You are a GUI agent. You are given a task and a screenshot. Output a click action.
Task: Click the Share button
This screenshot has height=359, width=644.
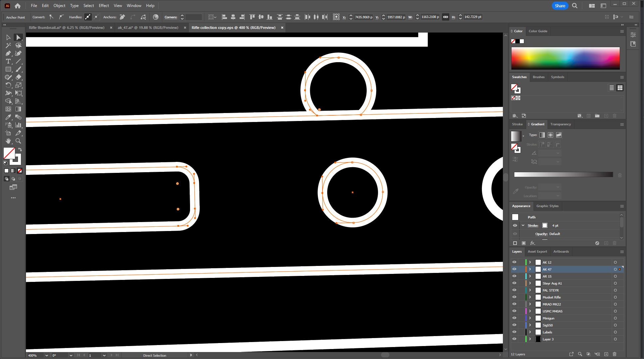560,6
